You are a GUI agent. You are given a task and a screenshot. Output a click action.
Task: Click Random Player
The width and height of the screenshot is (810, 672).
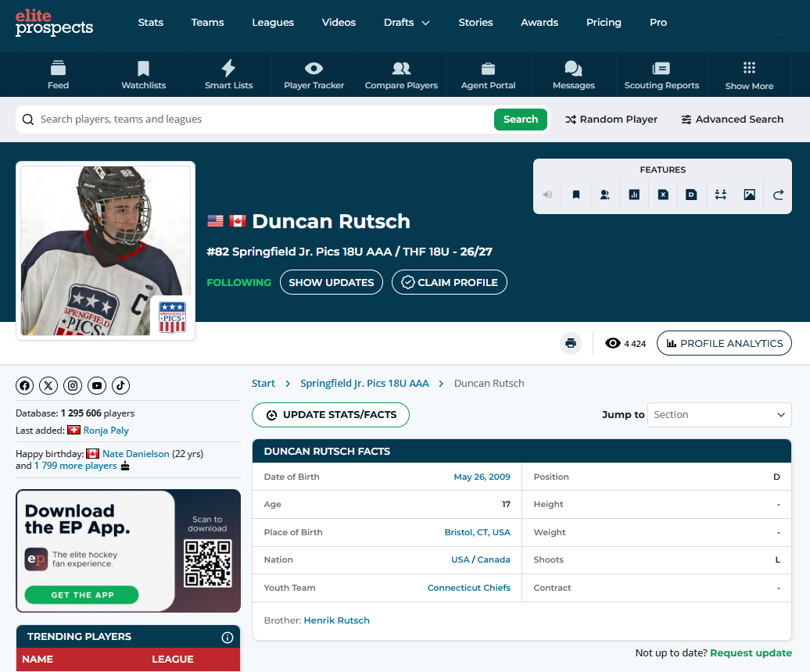(x=611, y=120)
